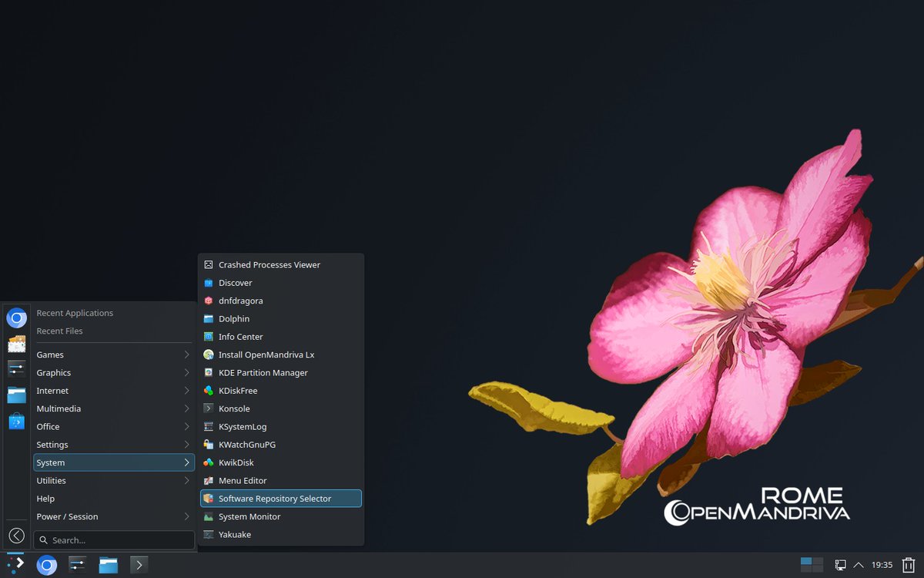
Task: Expand hidden system tray icons arrow
Action: coord(859,565)
